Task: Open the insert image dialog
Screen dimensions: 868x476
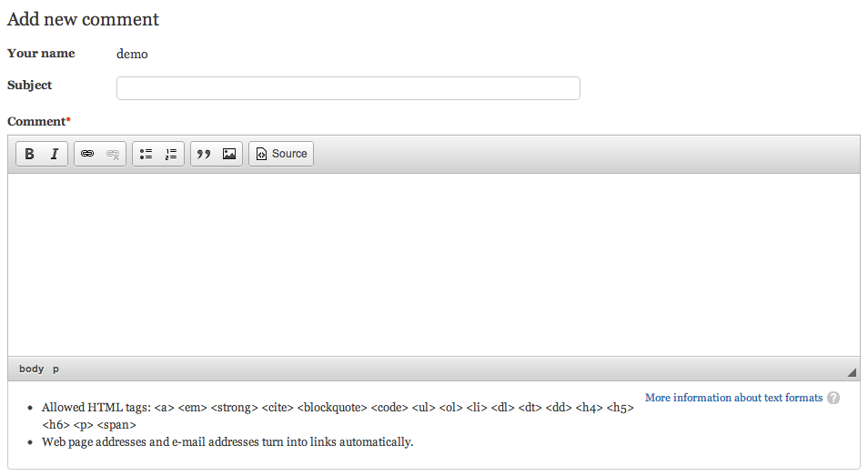Action: tap(229, 154)
